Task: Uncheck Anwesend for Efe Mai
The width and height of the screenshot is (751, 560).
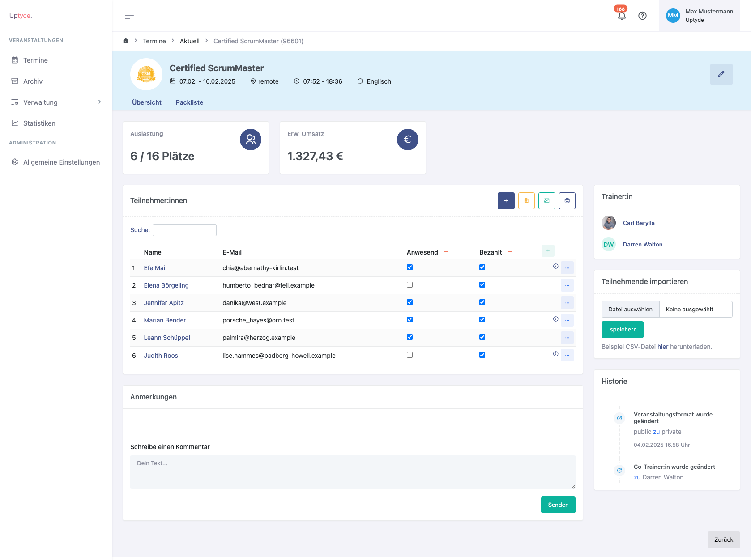Action: coord(410,267)
